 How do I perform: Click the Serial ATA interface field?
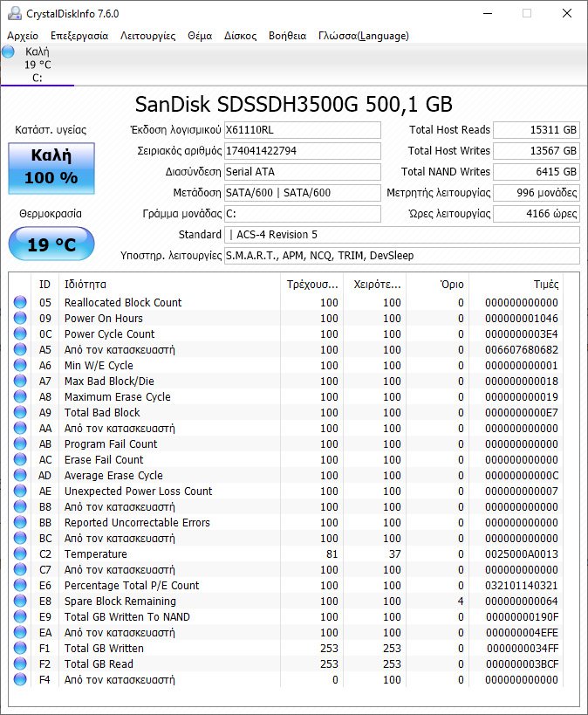pyautogui.click(x=302, y=172)
